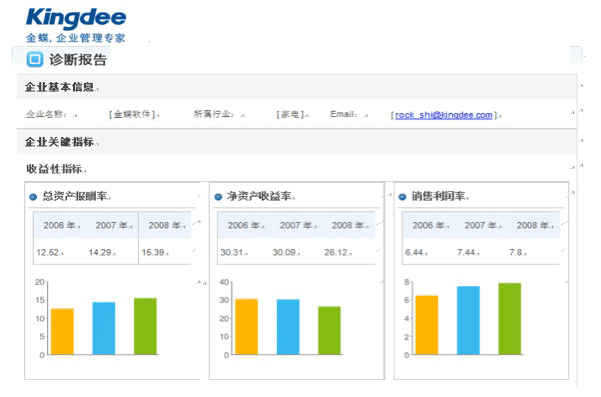
Task: Click axis label 8 in 销售利润率 chart
Action: pos(407,282)
